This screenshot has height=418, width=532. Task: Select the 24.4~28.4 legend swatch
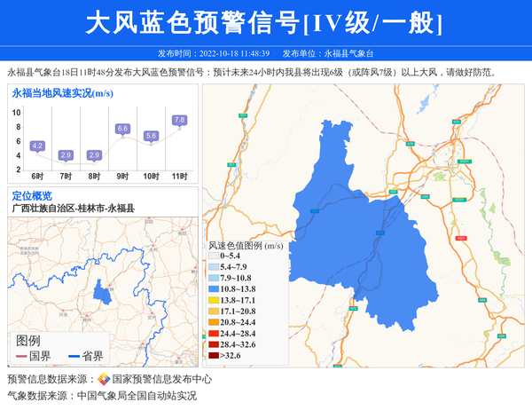[214, 334]
